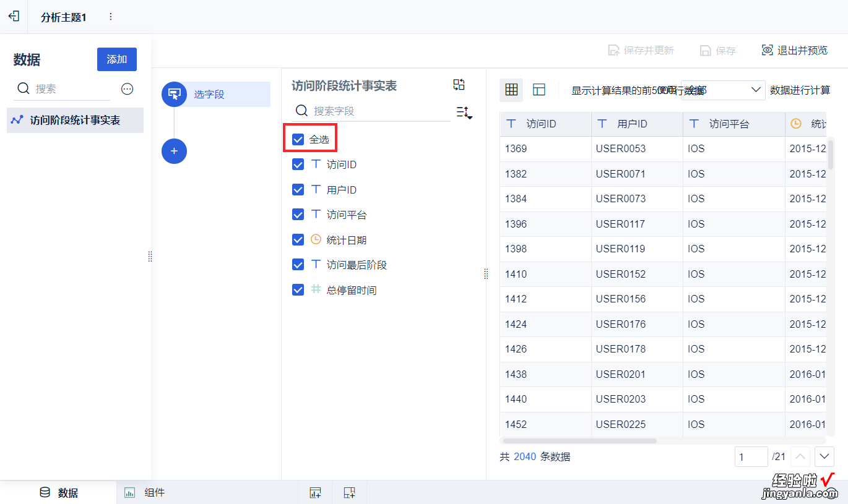Click text type icon of 用户ID field
Viewport: 848px width, 504px height.
pos(316,190)
